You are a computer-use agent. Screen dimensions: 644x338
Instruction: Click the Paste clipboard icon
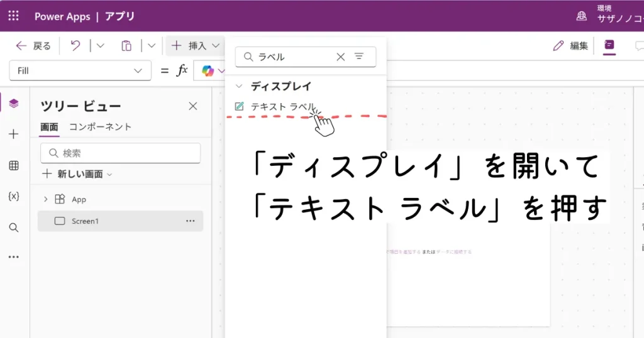tap(126, 46)
